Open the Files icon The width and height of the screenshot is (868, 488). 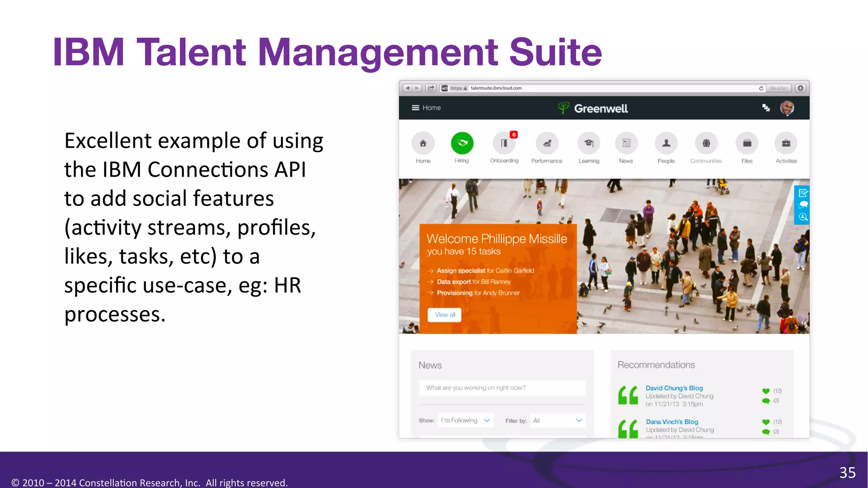(x=747, y=143)
